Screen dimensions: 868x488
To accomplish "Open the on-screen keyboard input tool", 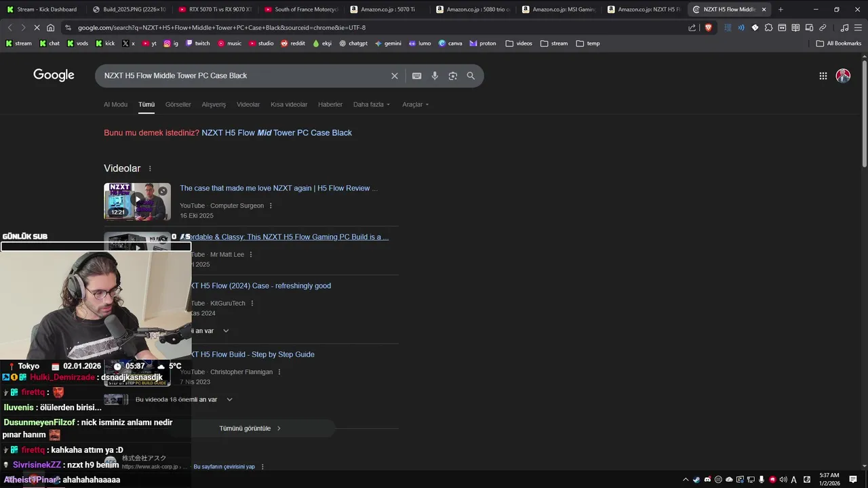I will [417, 76].
